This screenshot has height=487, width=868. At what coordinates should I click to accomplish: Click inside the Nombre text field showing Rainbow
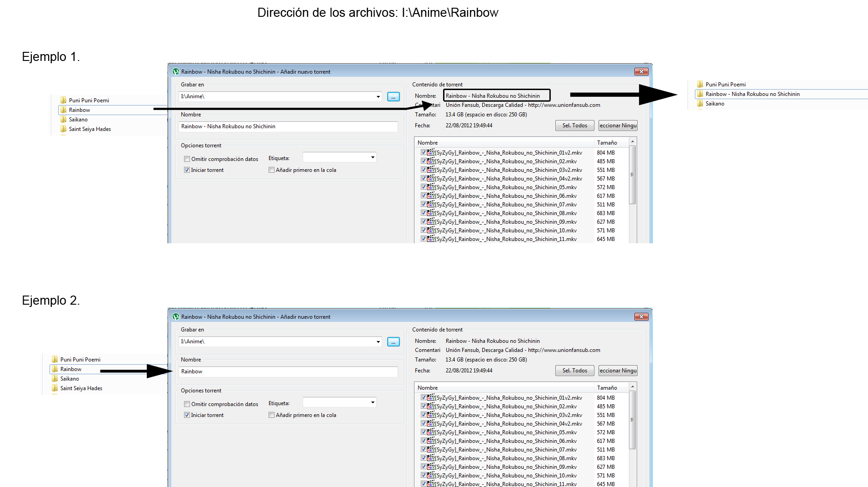(288, 372)
